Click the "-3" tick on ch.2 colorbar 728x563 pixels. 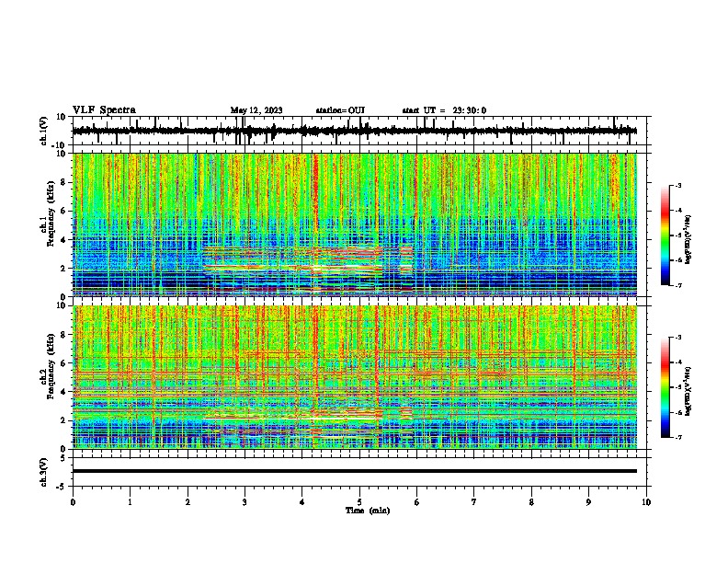click(x=677, y=338)
